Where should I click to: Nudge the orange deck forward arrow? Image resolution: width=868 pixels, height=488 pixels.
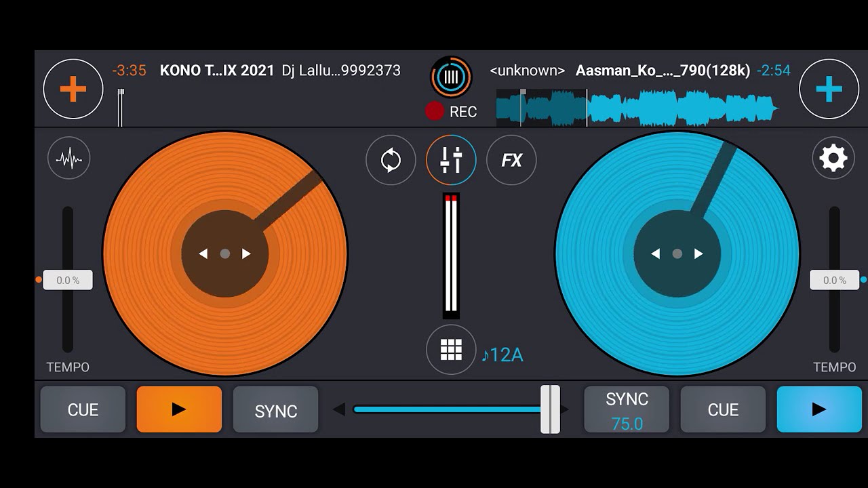(x=247, y=253)
